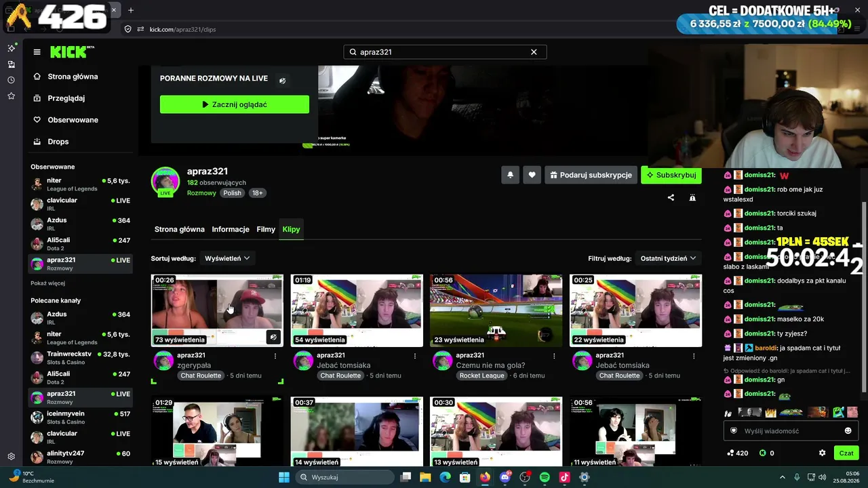Image resolution: width=868 pixels, height=488 pixels.
Task: Click the Zacznij oglądać button
Action: click(x=235, y=104)
